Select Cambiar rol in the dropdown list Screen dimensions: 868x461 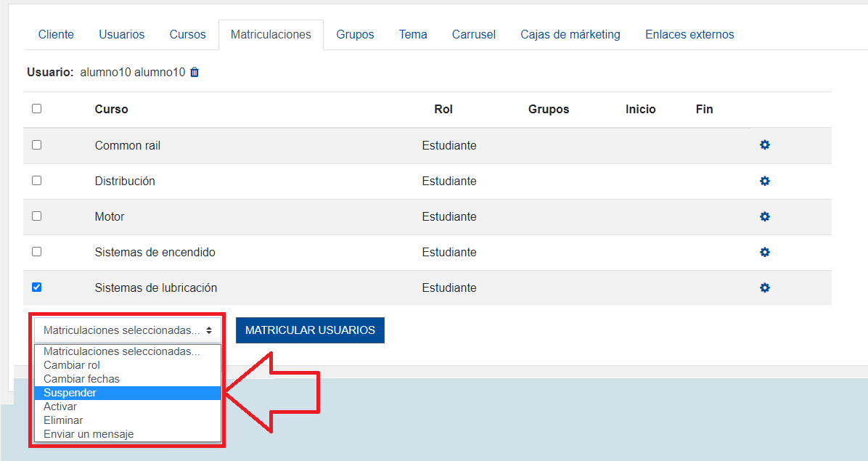pyautogui.click(x=72, y=365)
